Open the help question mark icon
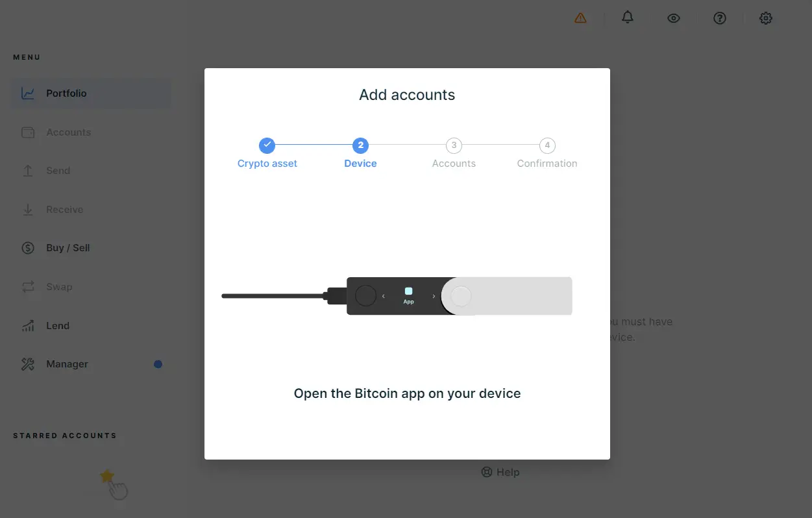 719,18
